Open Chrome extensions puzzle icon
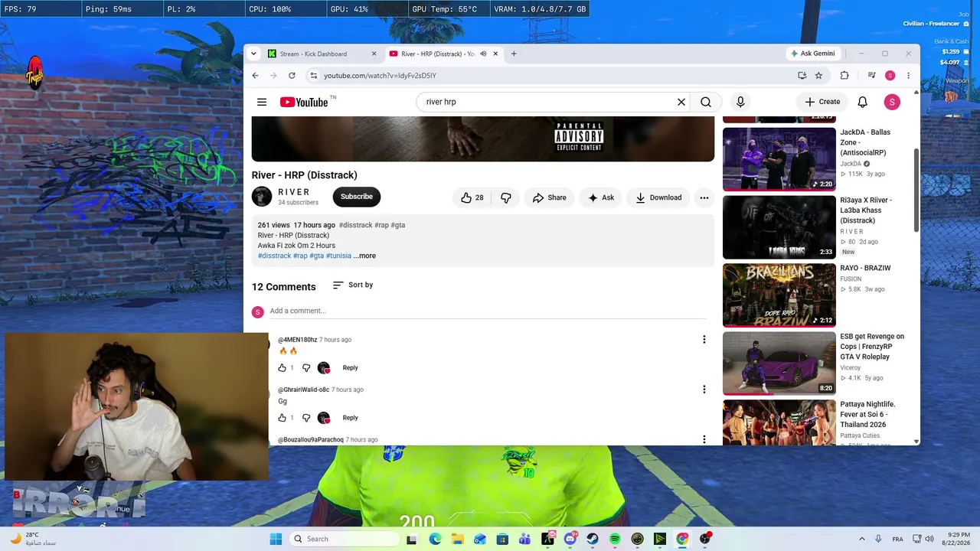Image resolution: width=980 pixels, height=551 pixels. (x=844, y=75)
